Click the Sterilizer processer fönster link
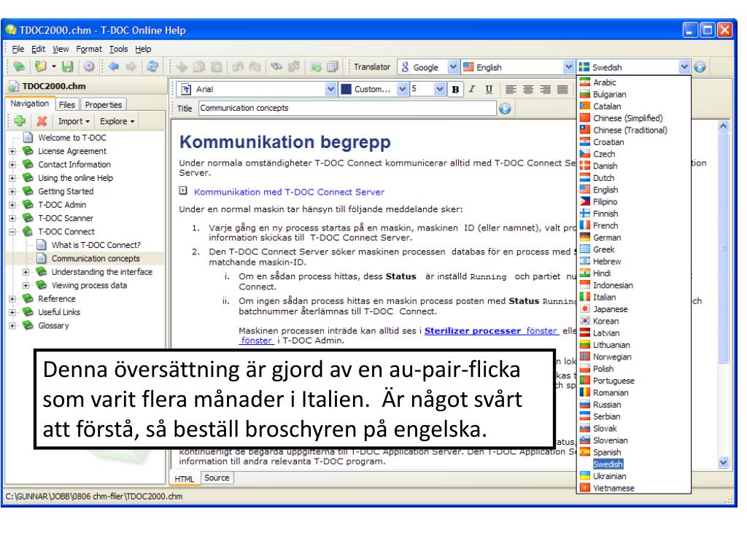 491,330
